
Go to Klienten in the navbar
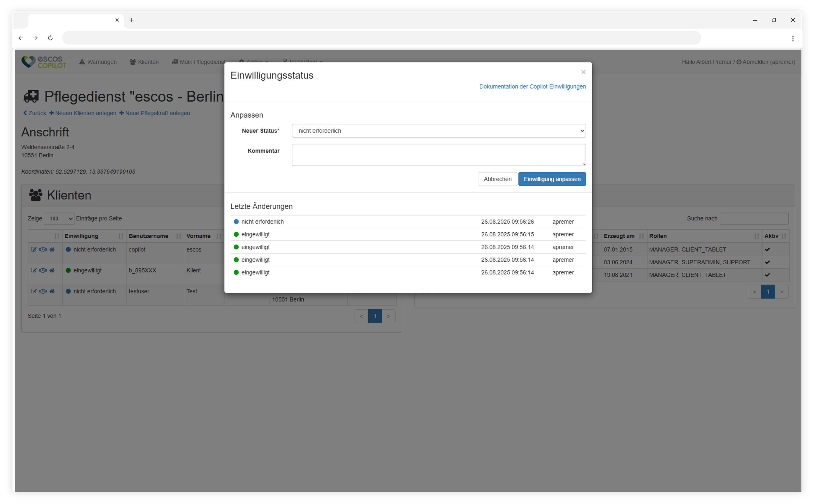[x=144, y=62]
